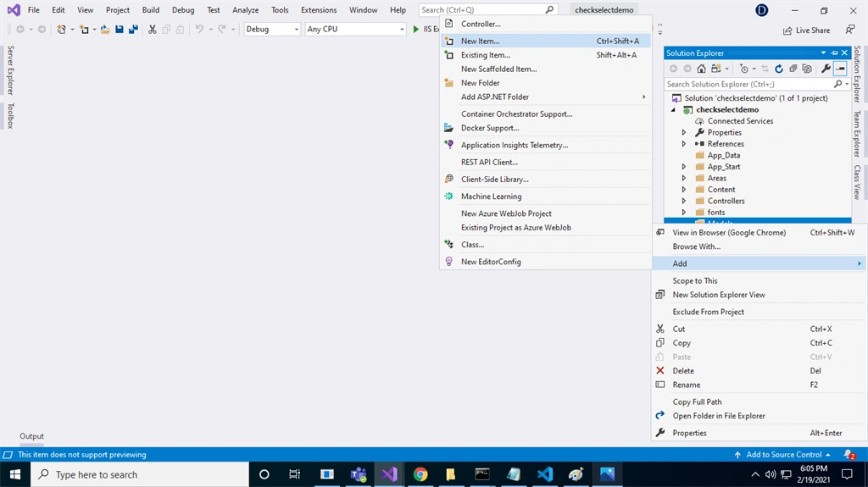Click the Undo arrow in the toolbar
The image size is (868, 487).
tap(199, 30)
